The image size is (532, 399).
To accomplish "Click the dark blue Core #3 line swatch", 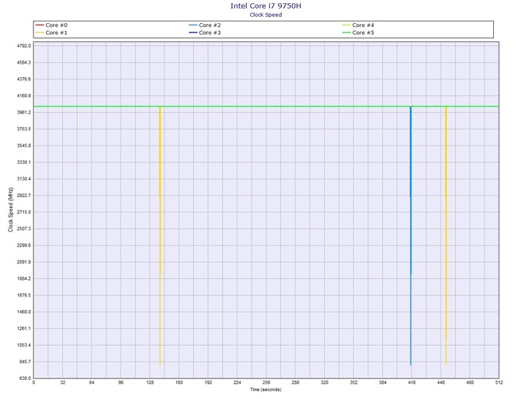I will point(193,33).
